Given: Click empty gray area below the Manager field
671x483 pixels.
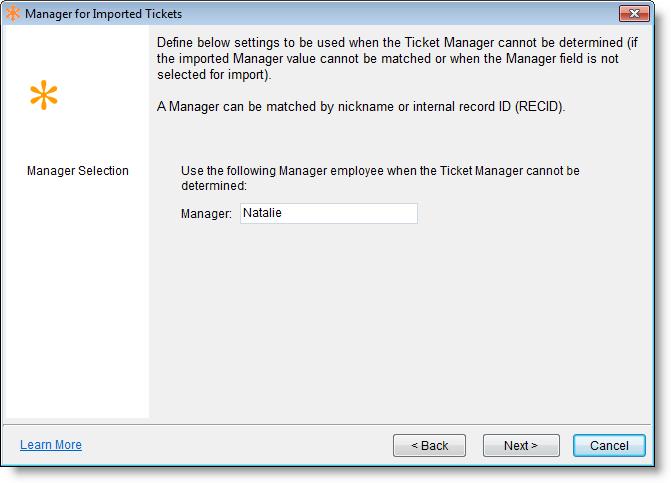Looking at the screenshot, I should pos(400,320).
